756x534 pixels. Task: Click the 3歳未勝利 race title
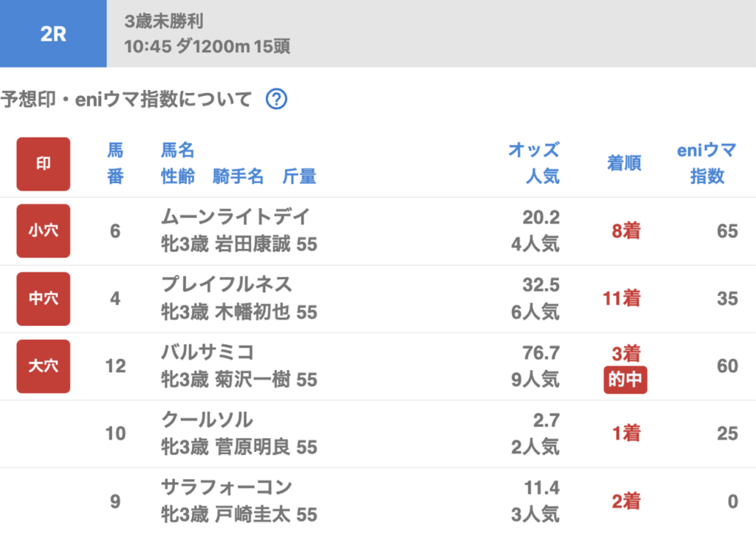164,21
